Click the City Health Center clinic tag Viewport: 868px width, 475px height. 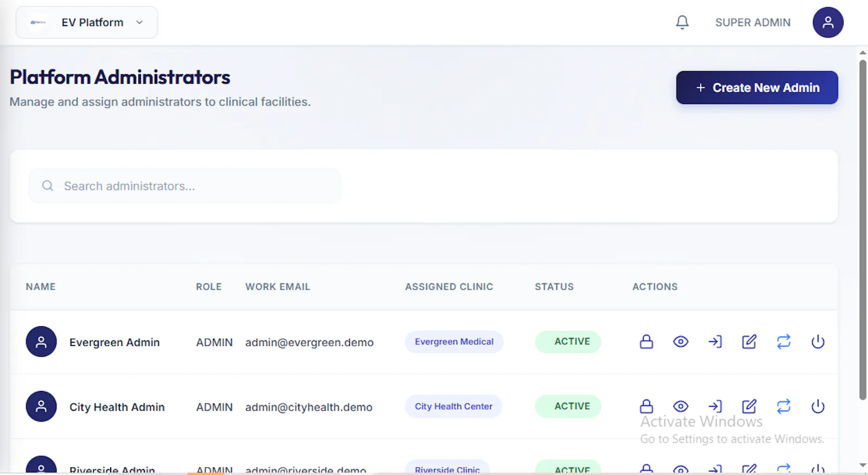(454, 406)
